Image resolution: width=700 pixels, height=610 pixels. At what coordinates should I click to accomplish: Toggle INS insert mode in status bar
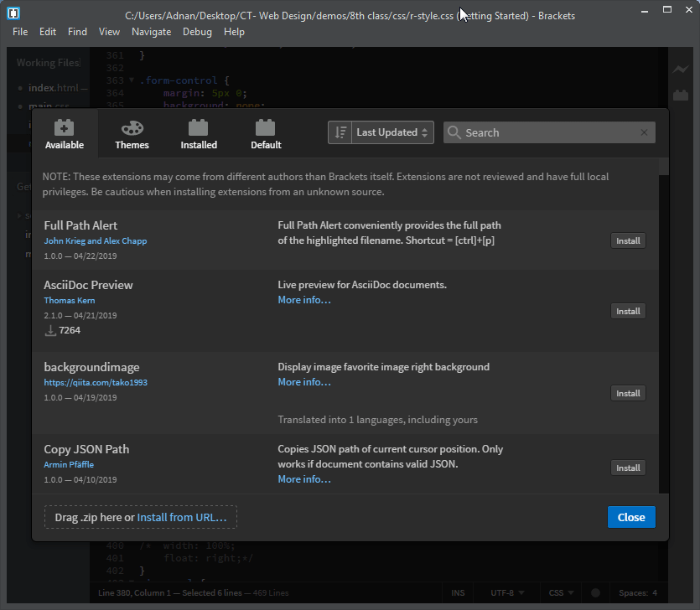(x=458, y=592)
